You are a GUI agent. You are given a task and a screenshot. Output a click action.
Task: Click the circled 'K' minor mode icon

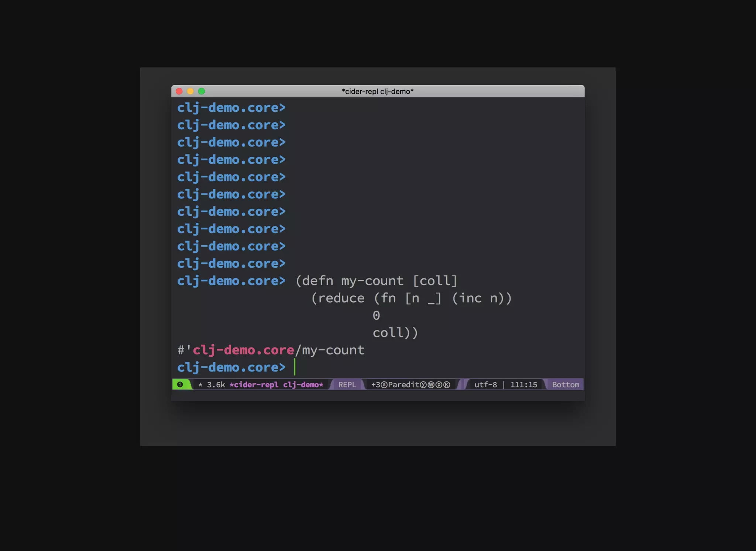click(x=447, y=385)
